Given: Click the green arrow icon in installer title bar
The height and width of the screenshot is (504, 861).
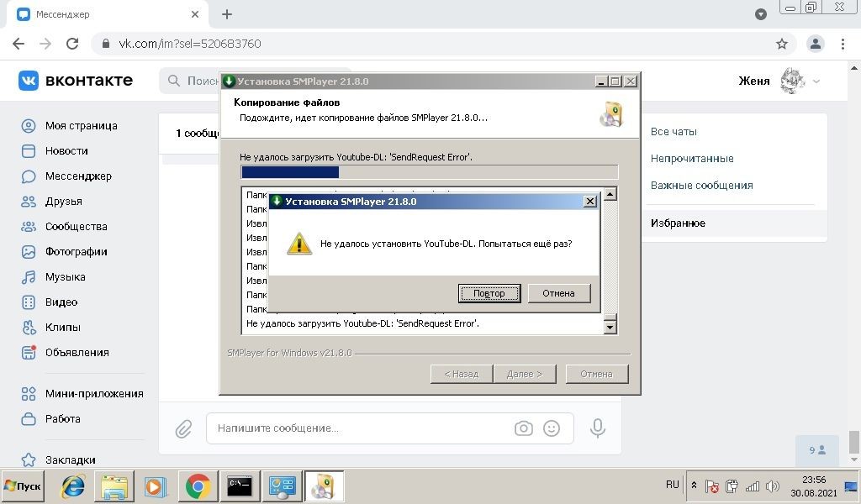Looking at the screenshot, I should [x=229, y=81].
